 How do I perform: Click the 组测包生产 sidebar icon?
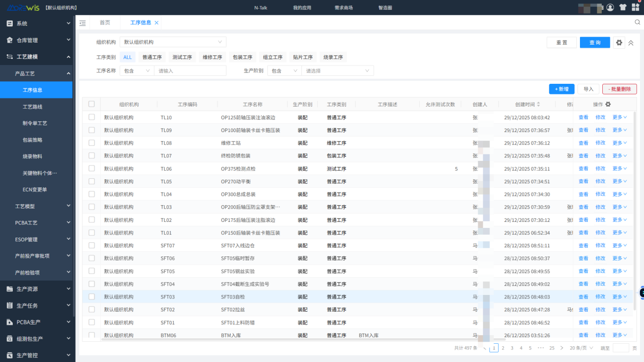9,339
